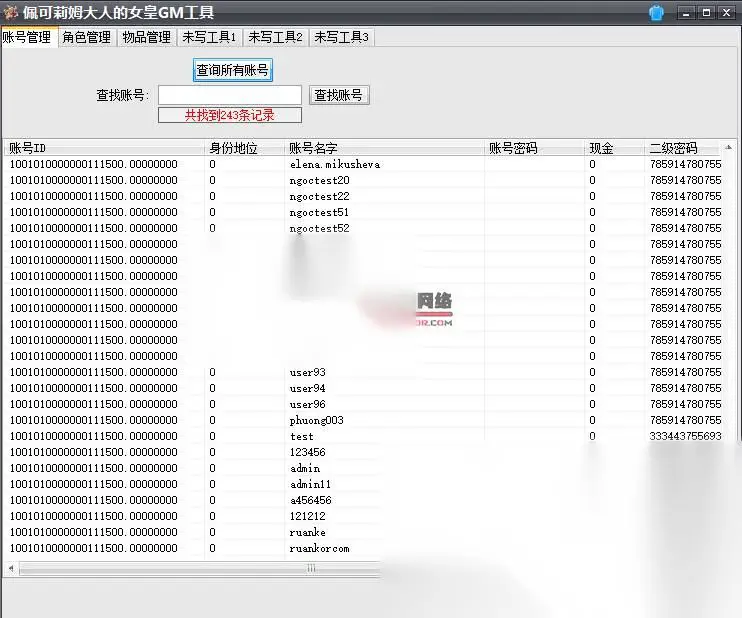742x618 pixels.
Task: Open the 物品管理 tab
Action: [x=147, y=37]
